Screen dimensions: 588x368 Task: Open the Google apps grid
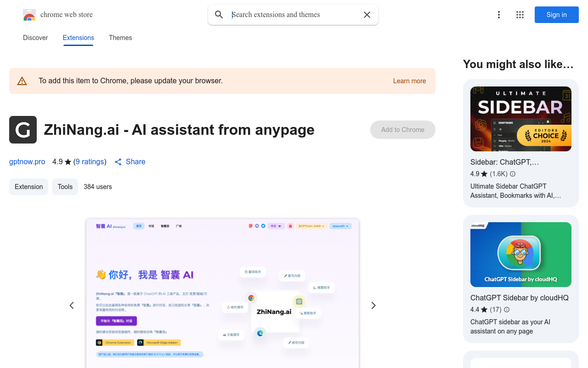click(x=520, y=15)
